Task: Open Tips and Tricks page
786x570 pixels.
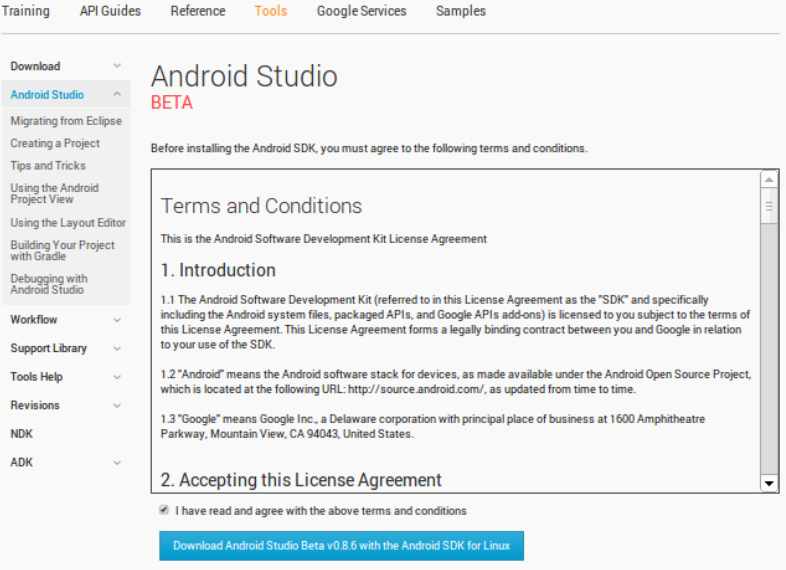Action: [48, 165]
